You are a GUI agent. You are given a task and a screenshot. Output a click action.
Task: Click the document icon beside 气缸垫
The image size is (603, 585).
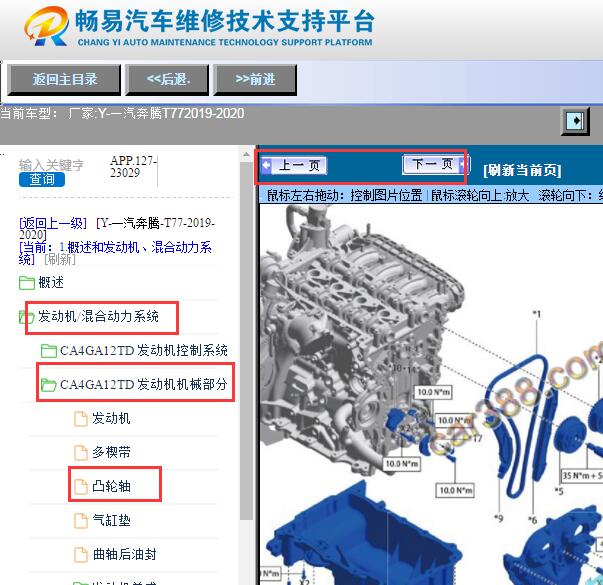click(81, 521)
